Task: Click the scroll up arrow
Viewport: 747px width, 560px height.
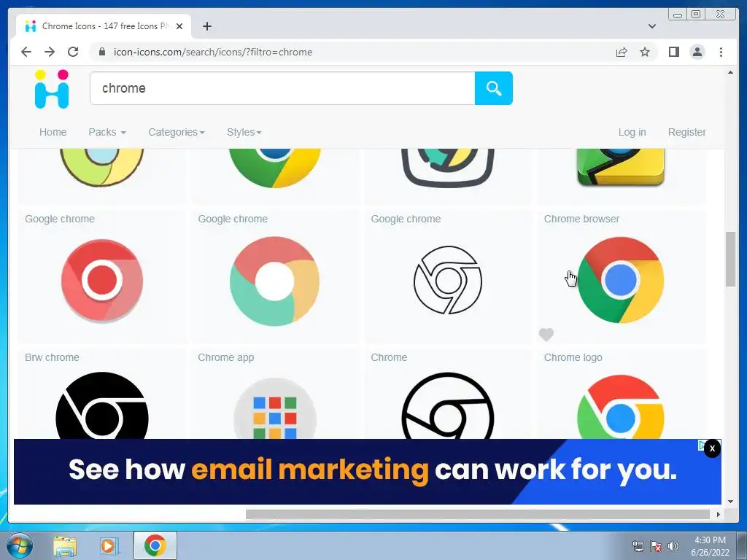Action: [x=730, y=72]
